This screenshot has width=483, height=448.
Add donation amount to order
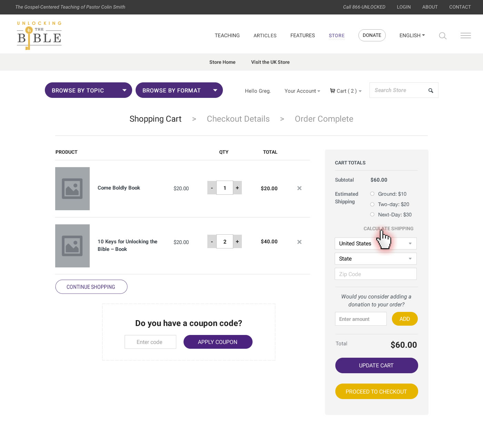point(405,319)
